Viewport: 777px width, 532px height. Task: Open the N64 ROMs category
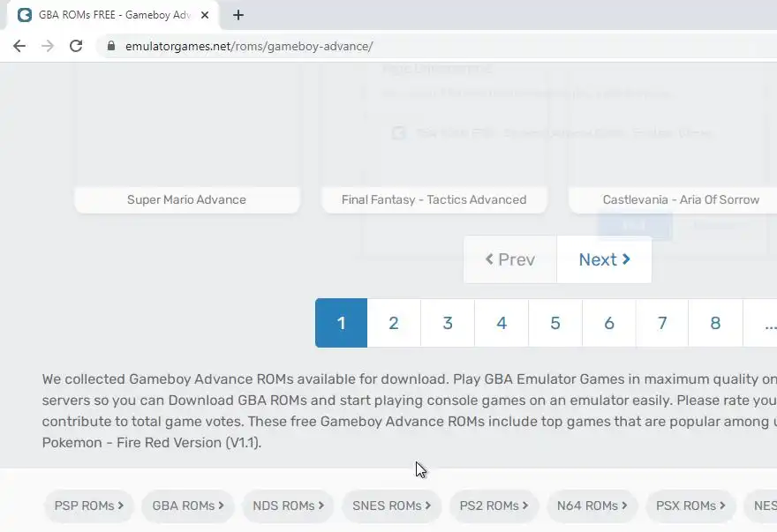592,506
